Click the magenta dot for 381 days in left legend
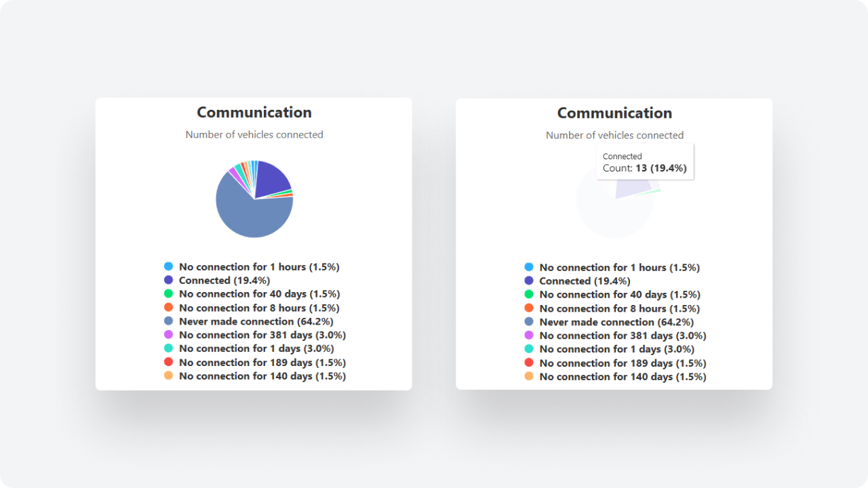The height and width of the screenshot is (488, 868). [168, 335]
